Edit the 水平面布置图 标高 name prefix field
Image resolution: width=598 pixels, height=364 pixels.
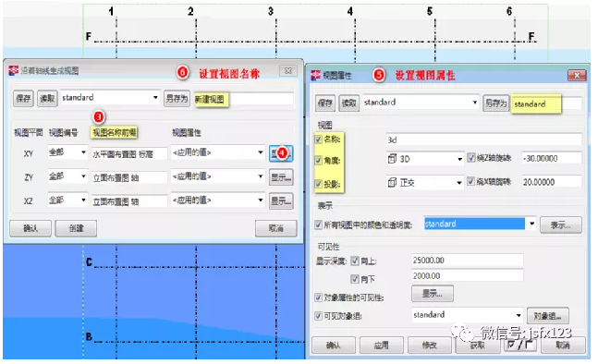[x=129, y=153]
